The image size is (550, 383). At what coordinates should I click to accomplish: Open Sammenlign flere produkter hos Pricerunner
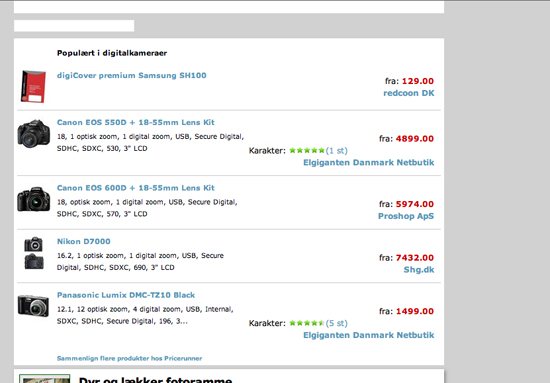pyautogui.click(x=129, y=358)
